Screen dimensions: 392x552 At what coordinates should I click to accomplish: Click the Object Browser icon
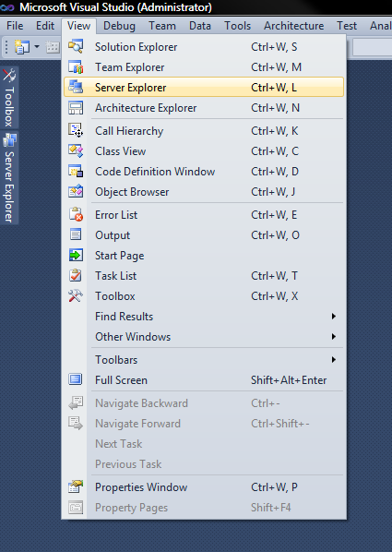[76, 192]
